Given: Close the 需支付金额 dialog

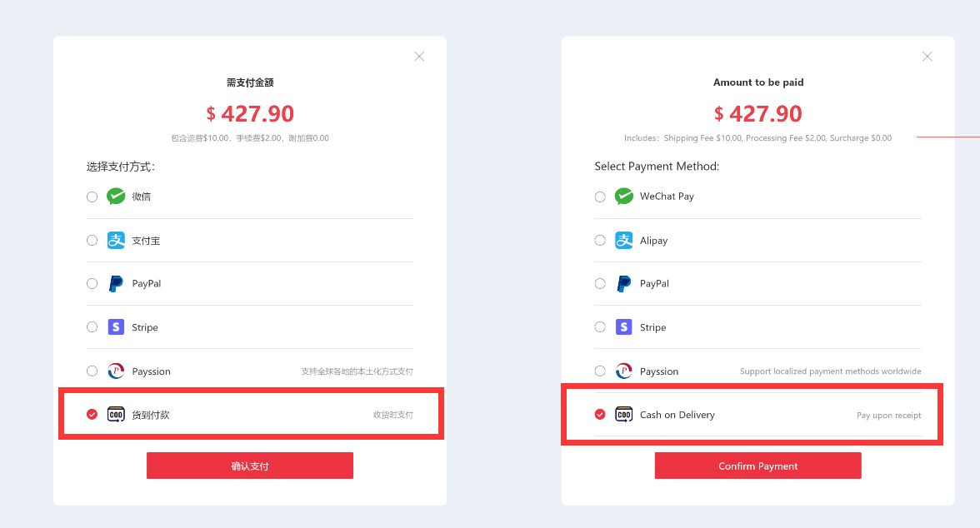Looking at the screenshot, I should coord(419,57).
